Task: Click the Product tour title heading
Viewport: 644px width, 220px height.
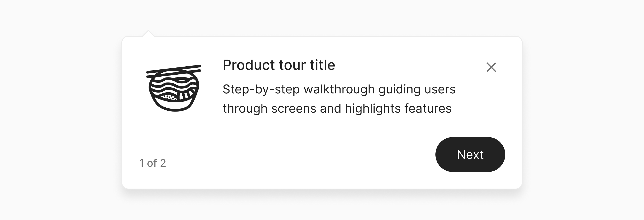Action: point(279,65)
